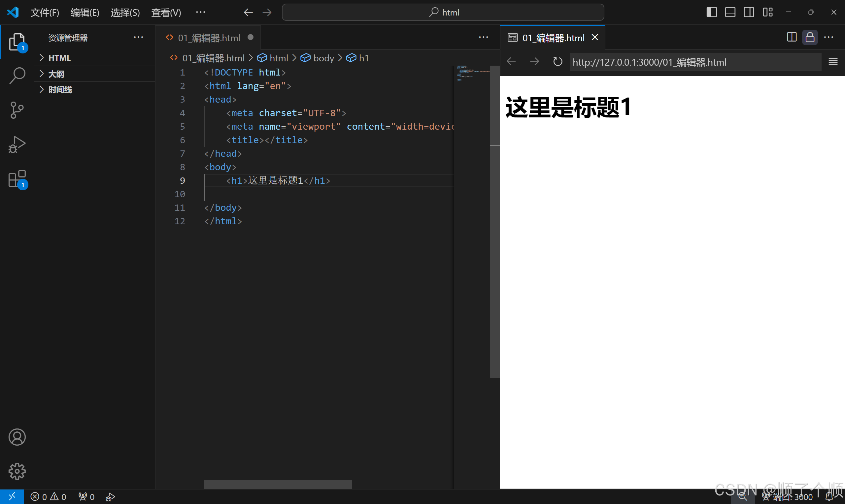845x504 pixels.
Task: Open the 文件(F) menu
Action: coord(45,13)
